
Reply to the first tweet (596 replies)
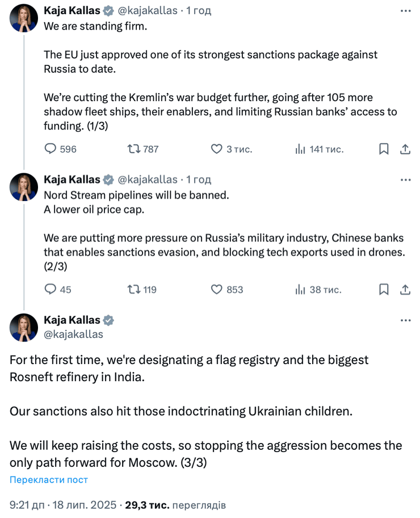click(51, 149)
